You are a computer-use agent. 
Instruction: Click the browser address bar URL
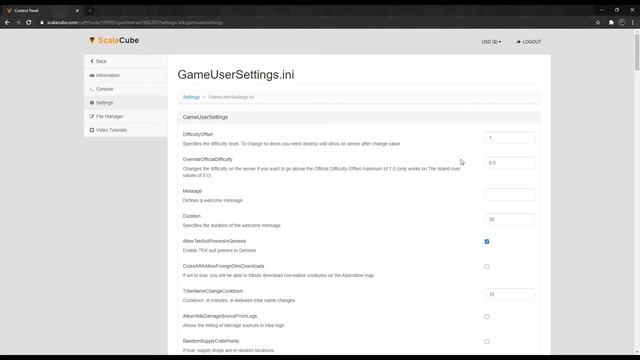point(135,22)
